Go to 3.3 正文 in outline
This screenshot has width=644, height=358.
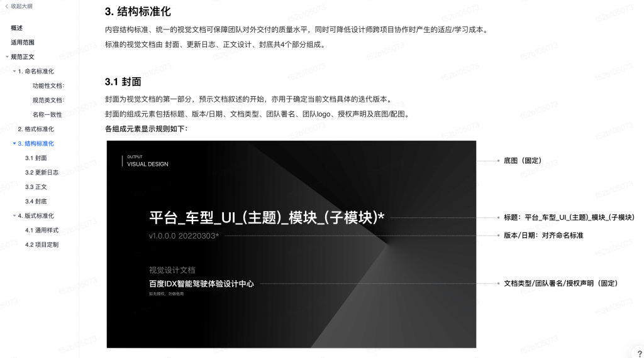click(36, 187)
